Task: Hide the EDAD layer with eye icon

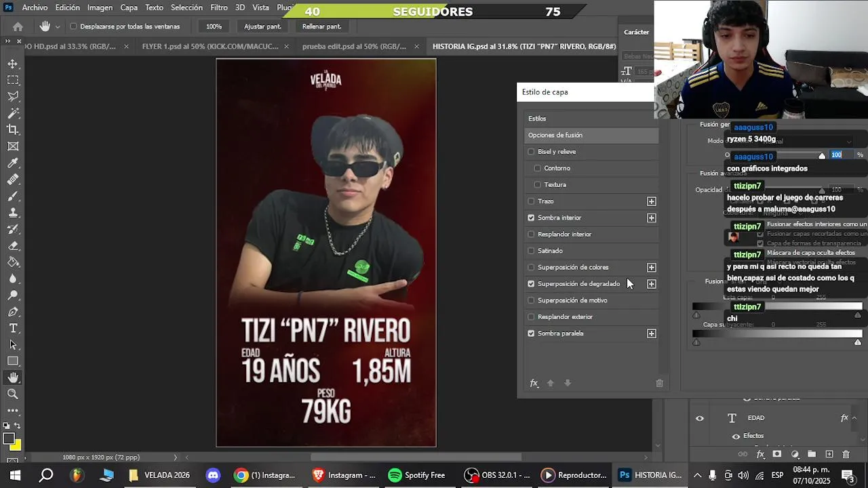Action: (700, 418)
